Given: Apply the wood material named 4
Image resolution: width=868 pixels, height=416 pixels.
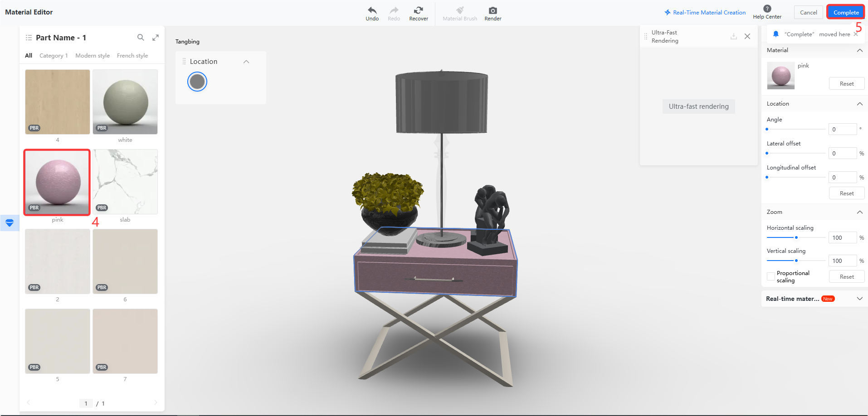Looking at the screenshot, I should click(58, 102).
